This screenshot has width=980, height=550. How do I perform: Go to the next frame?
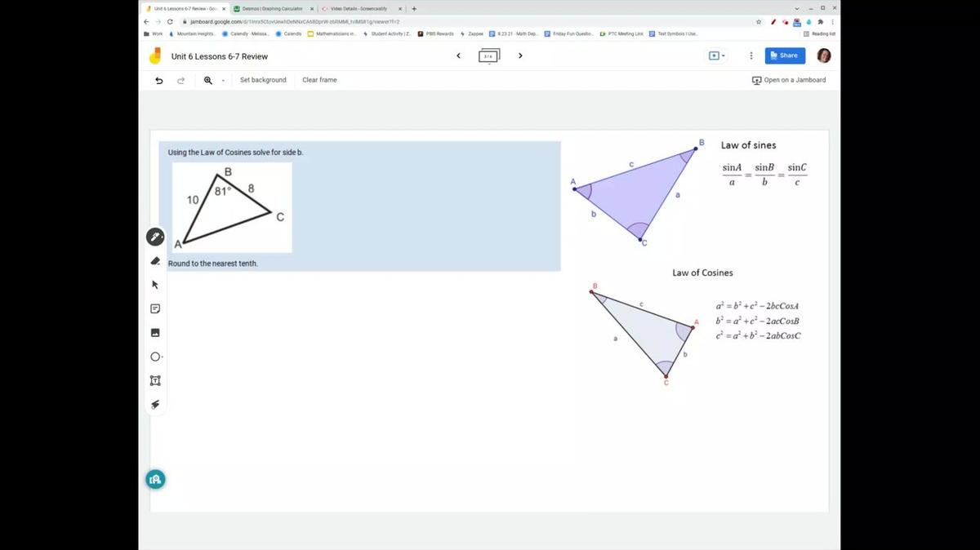point(520,56)
